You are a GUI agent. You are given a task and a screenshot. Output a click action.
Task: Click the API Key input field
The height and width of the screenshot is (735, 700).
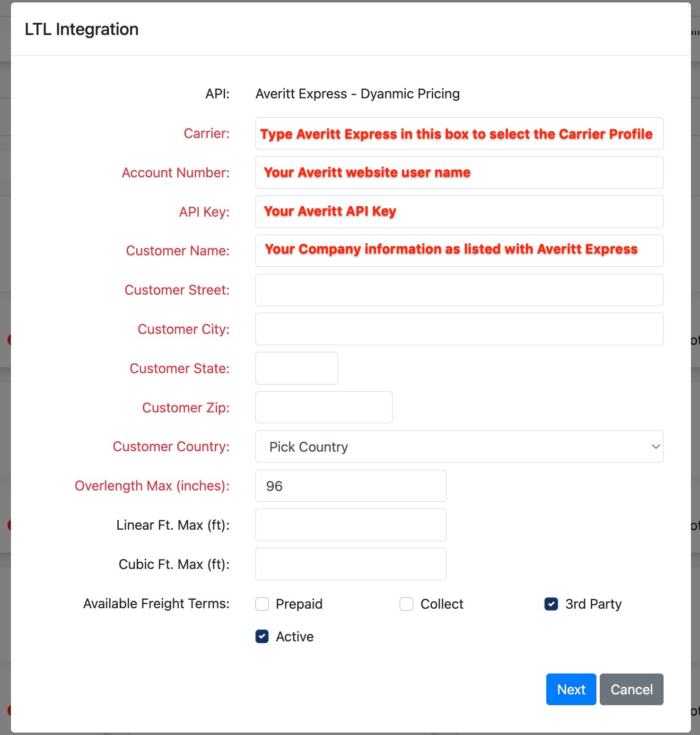(459, 211)
